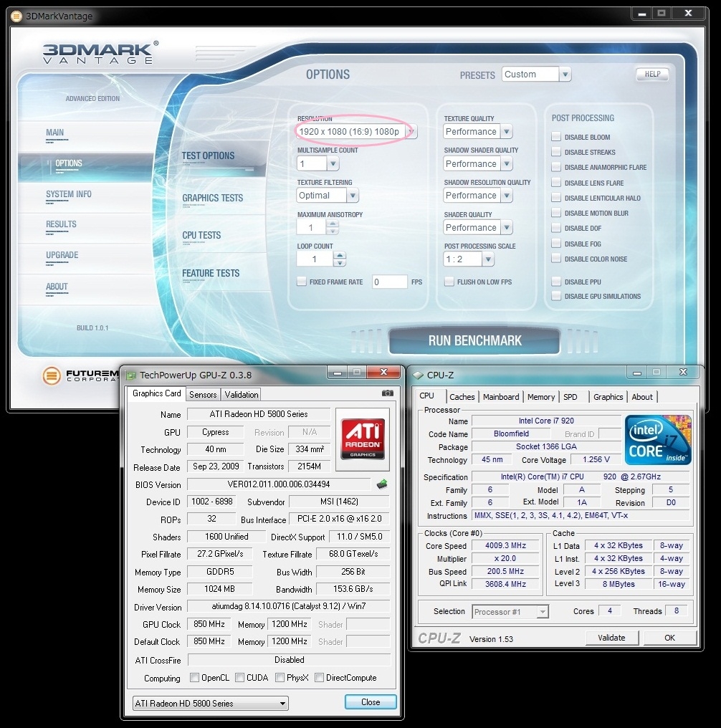Click the CPU-Z title bar icon
Screen dimensions: 721x728
point(418,375)
